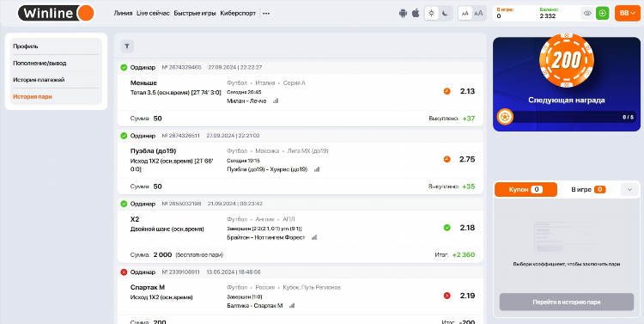Click the Спартак М bet title
This screenshot has width=644, height=324.
(148, 287)
